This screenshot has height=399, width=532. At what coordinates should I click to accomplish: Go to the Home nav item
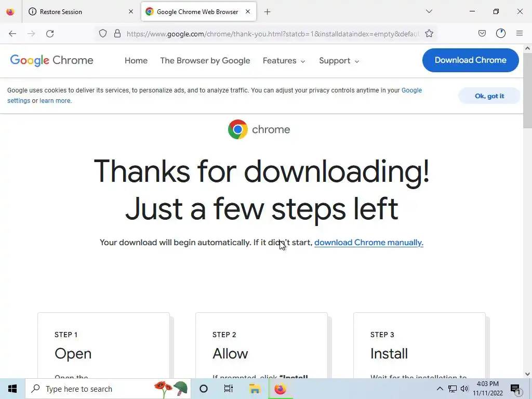pos(136,61)
